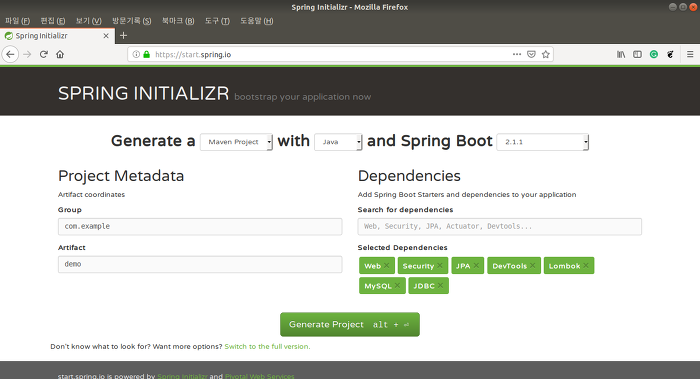Click the Project Metadata heading
Viewport: 700px width, 379px height.
click(x=121, y=176)
